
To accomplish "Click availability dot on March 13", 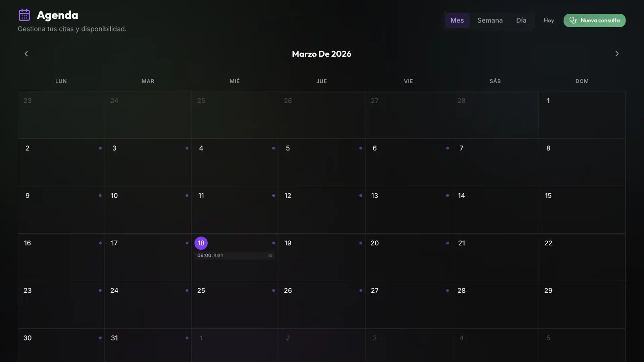I will tap(447, 196).
